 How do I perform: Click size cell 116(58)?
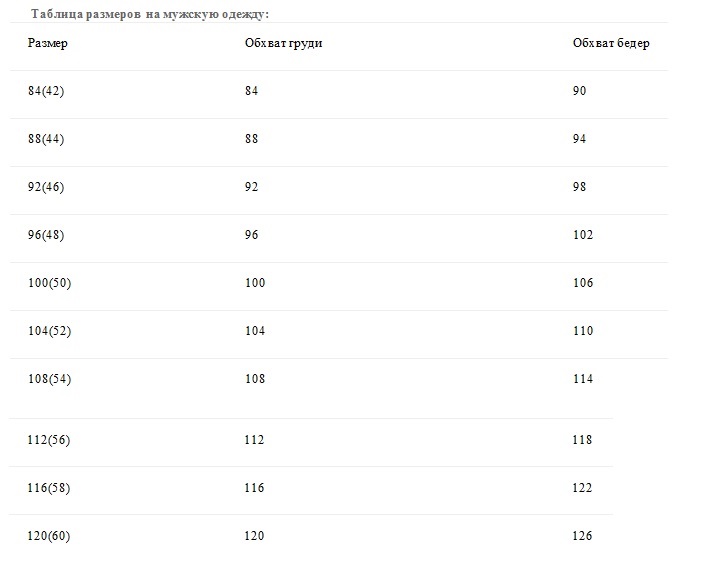pos(49,488)
